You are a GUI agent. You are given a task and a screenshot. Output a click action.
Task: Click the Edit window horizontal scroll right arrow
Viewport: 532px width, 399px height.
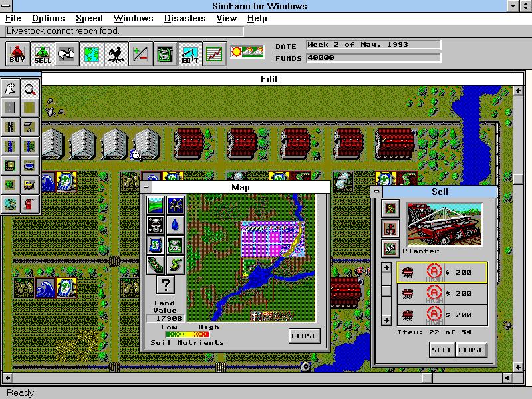[x=507, y=378]
